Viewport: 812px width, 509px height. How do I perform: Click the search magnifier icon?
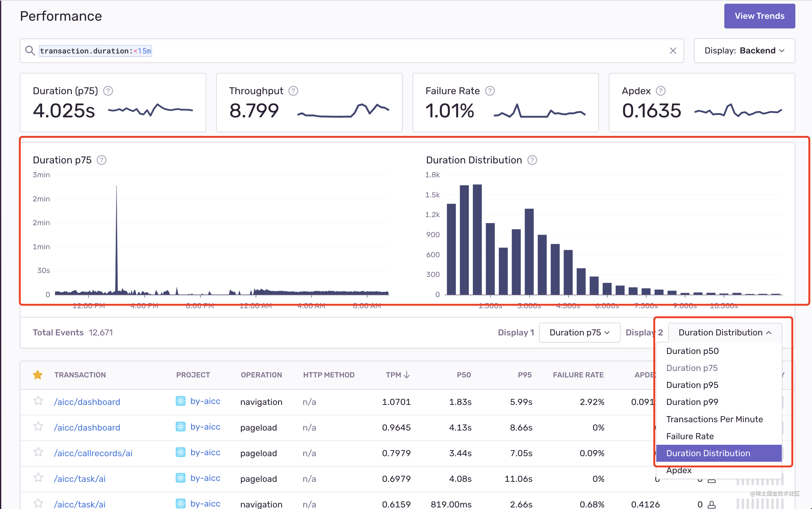(x=30, y=51)
